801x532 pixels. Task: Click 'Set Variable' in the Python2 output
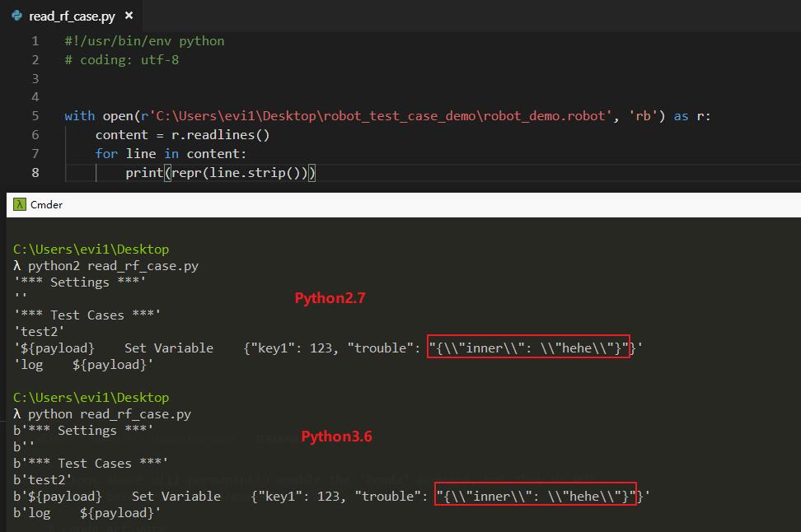coord(169,348)
